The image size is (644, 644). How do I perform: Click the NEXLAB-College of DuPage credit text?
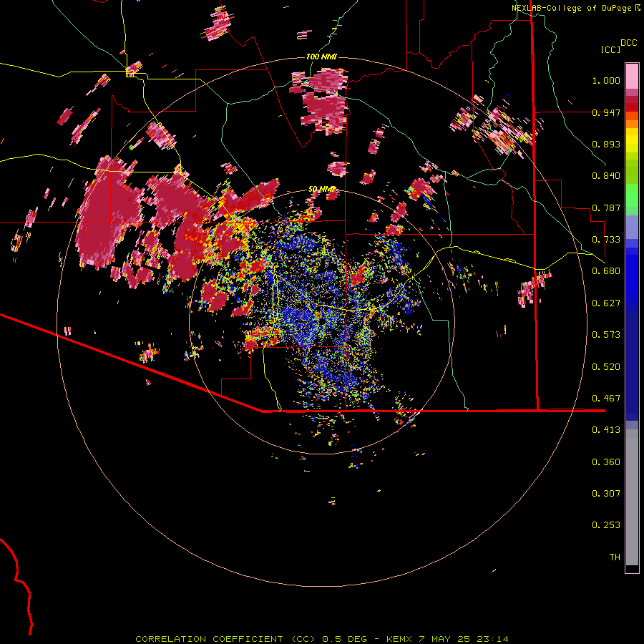[x=571, y=8]
